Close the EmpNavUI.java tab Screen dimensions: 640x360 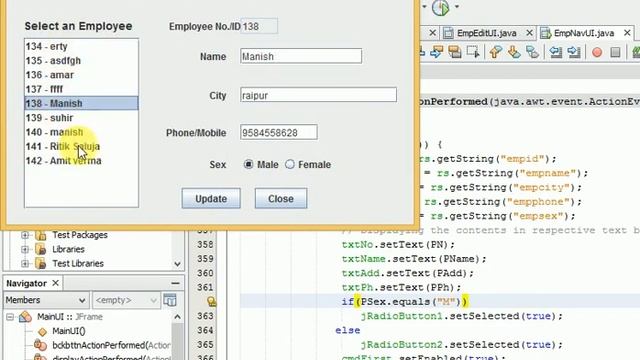click(627, 33)
